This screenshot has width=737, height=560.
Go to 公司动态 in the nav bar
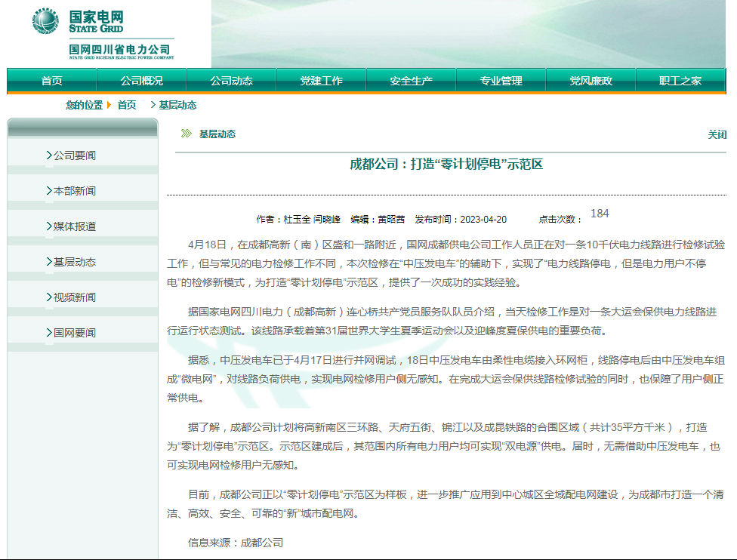231,80
